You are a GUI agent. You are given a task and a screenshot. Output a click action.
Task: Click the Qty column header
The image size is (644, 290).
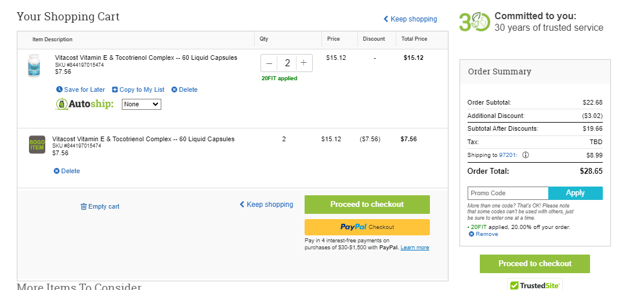263,39
